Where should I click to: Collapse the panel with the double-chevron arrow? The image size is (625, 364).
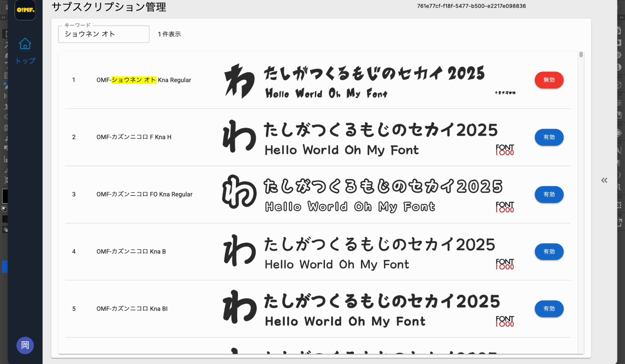(604, 180)
